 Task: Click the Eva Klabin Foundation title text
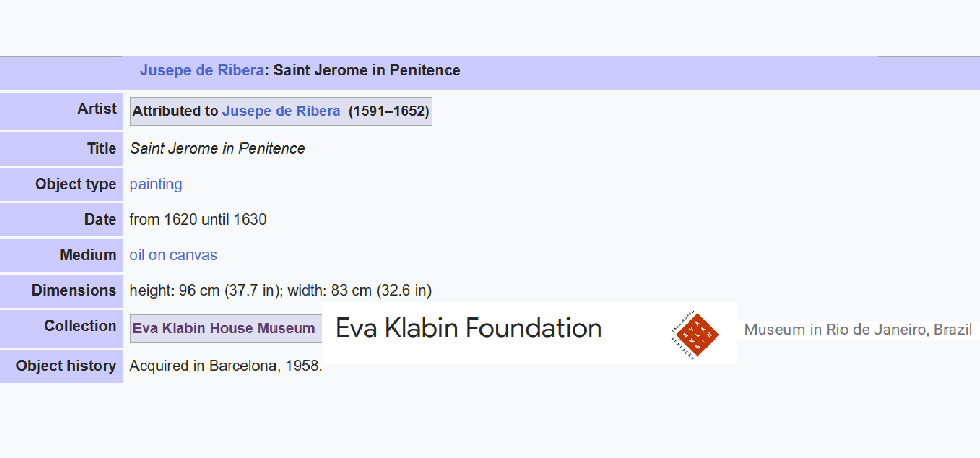click(469, 328)
